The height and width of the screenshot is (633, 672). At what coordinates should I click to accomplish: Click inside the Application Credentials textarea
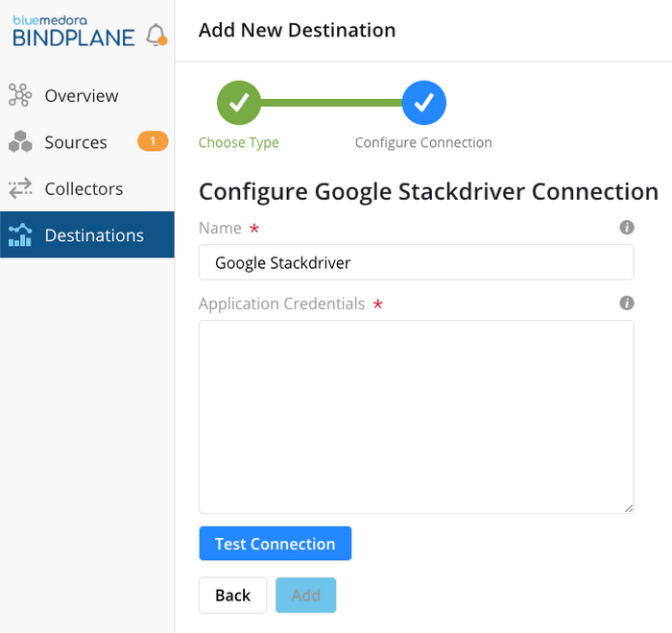[x=416, y=417]
